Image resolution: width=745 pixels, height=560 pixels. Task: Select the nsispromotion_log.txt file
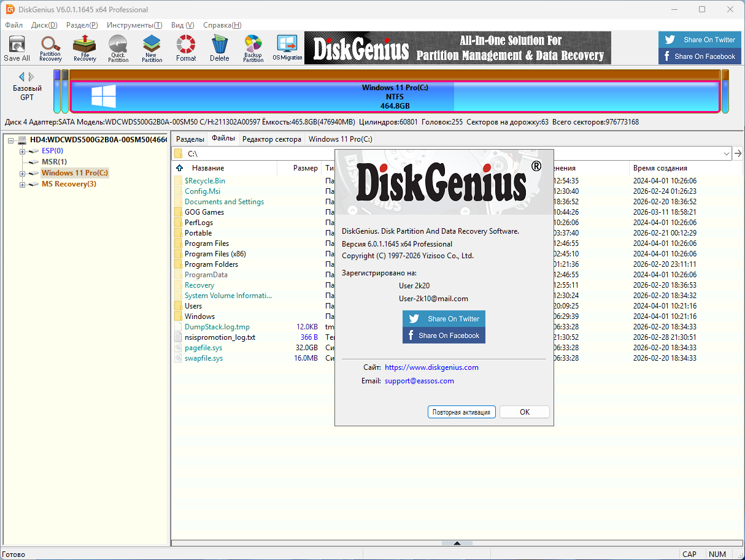[x=220, y=337]
